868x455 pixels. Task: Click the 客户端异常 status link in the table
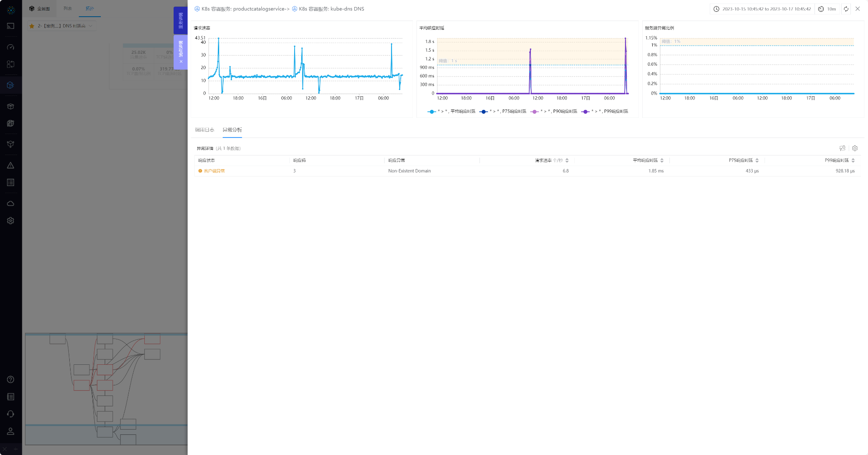click(x=214, y=171)
